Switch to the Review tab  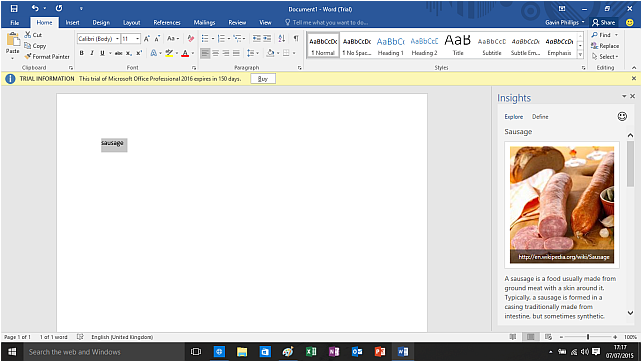237,22
